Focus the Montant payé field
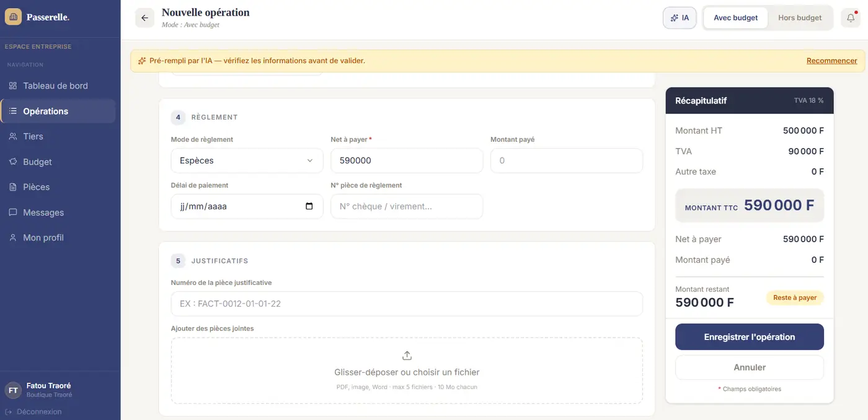This screenshot has height=420, width=868. pyautogui.click(x=567, y=160)
